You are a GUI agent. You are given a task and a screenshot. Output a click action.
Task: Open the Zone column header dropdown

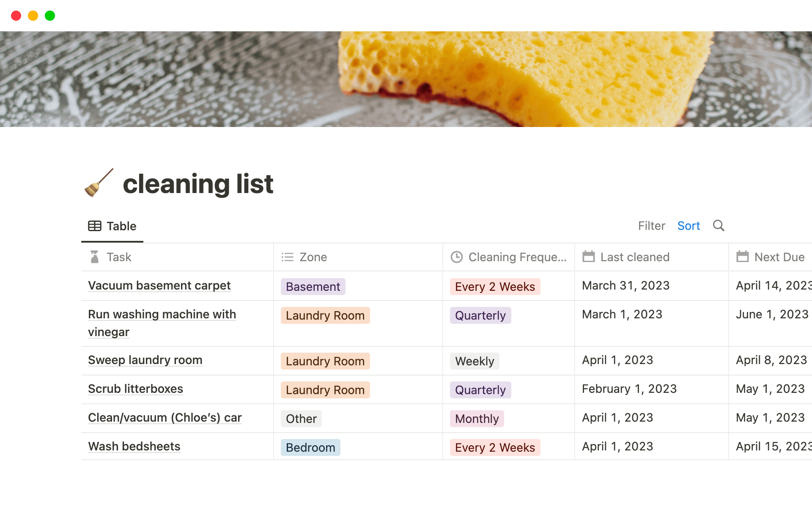tap(313, 257)
